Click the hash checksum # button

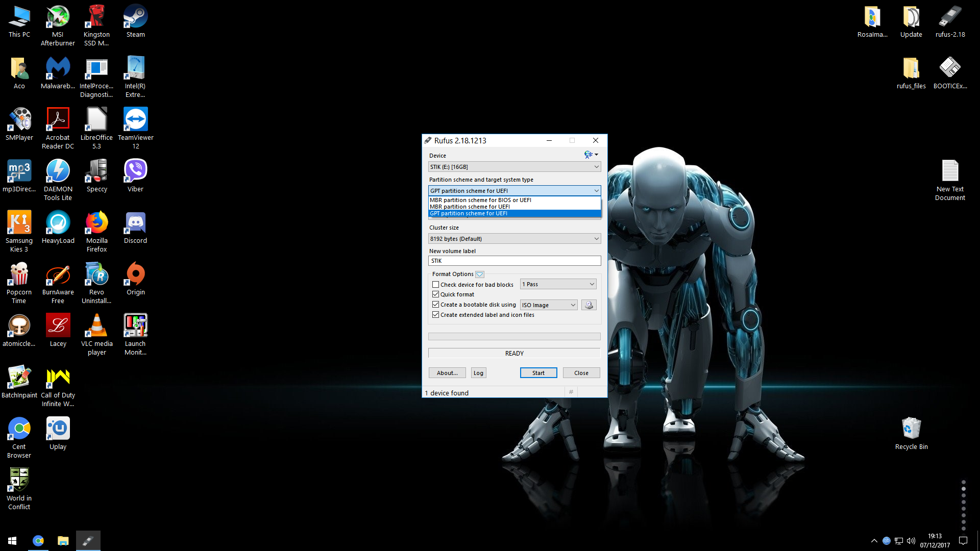[571, 392]
